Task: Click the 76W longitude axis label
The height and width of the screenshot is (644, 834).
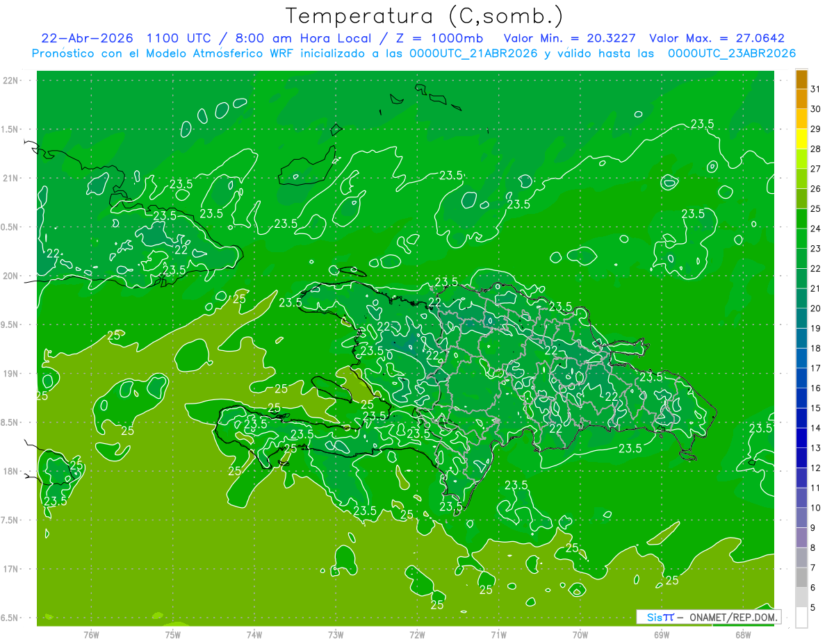Action: click(91, 634)
